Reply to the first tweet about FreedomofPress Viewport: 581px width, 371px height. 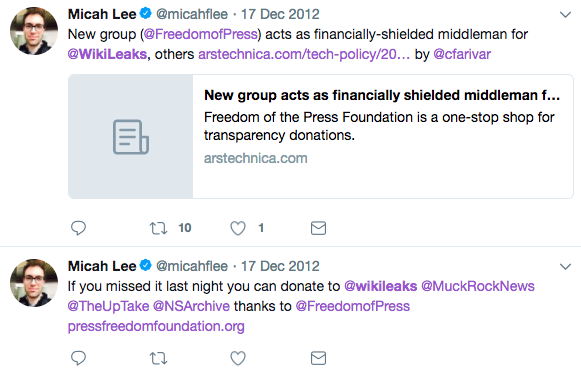pos(78,228)
